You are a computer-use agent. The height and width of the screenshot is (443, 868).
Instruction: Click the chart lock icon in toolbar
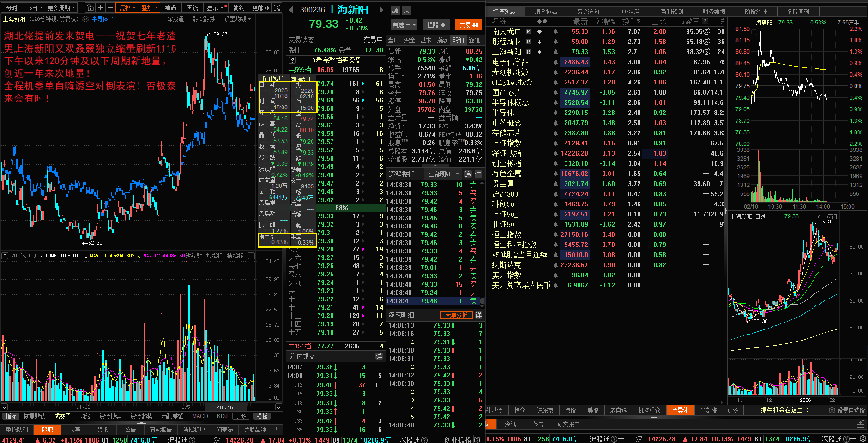pyautogui.click(x=90, y=8)
